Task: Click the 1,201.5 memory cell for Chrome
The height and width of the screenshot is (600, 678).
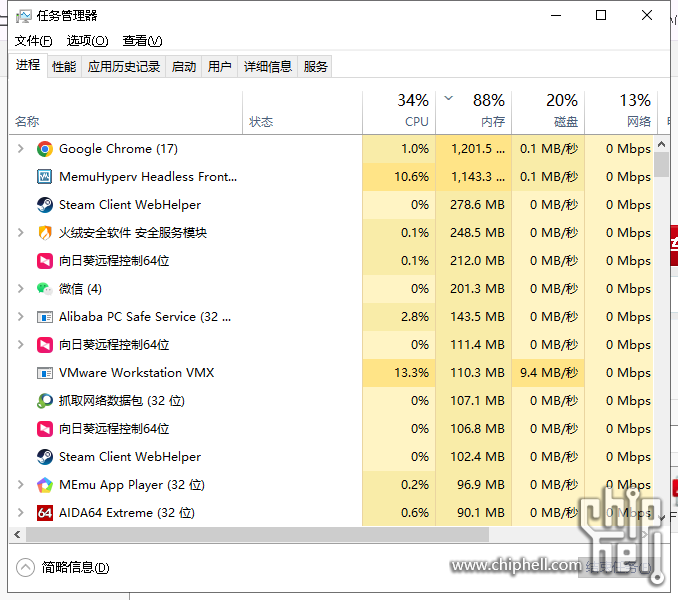Action: [473, 149]
